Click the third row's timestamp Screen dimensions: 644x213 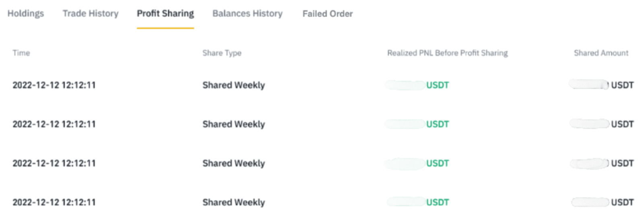[54, 163]
